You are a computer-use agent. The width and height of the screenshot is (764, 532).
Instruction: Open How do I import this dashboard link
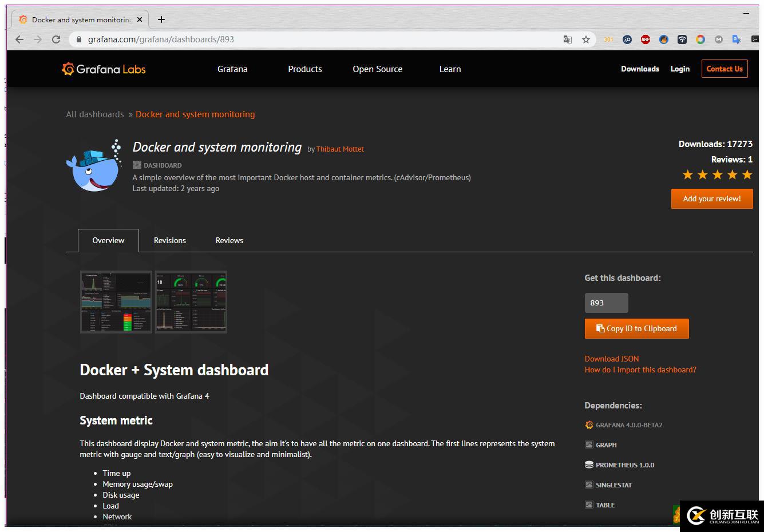click(x=640, y=370)
